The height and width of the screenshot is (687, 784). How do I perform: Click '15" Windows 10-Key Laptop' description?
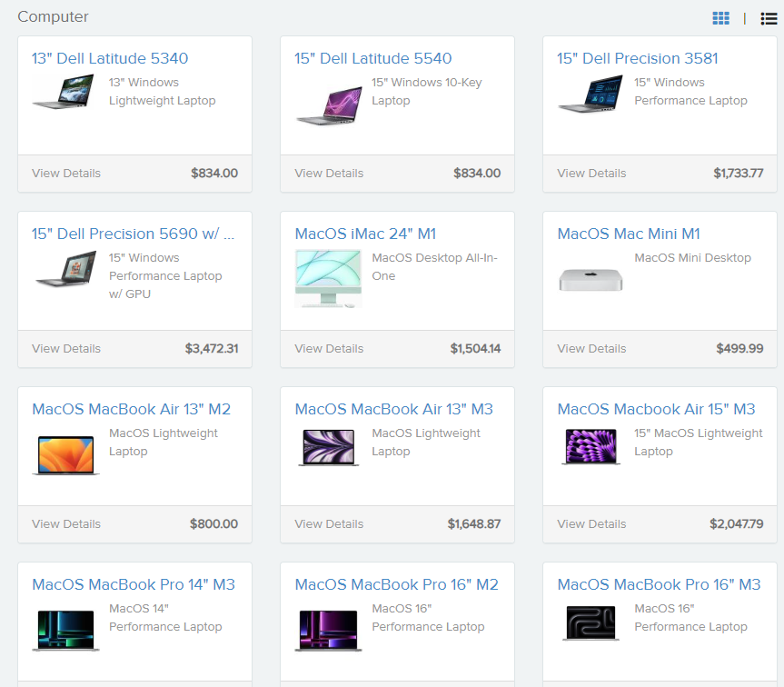[x=426, y=92]
